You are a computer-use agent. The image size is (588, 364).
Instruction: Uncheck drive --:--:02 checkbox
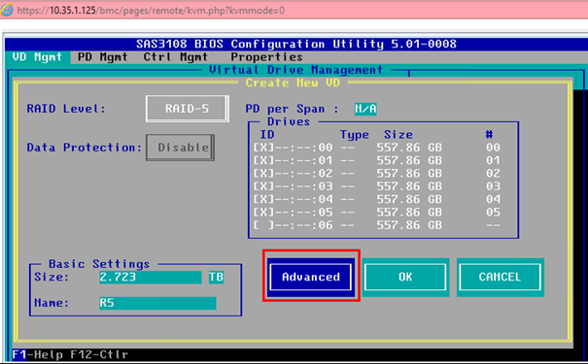[x=263, y=174]
